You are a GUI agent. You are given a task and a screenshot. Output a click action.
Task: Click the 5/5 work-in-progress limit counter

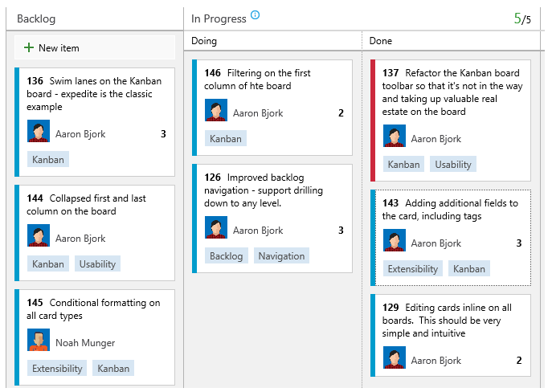(522, 18)
